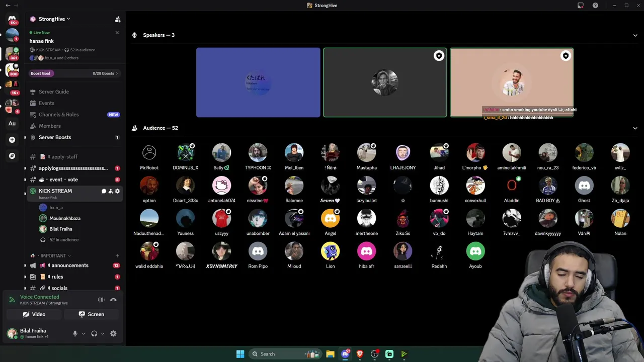Image resolution: width=644 pixels, height=362 pixels.
Task: Click plus to create channel in IMPORTANT
Action: click(x=117, y=256)
